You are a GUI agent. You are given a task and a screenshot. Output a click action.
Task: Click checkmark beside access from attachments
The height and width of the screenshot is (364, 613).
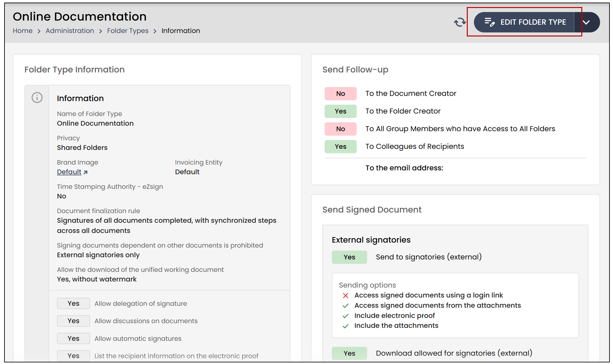click(x=346, y=305)
